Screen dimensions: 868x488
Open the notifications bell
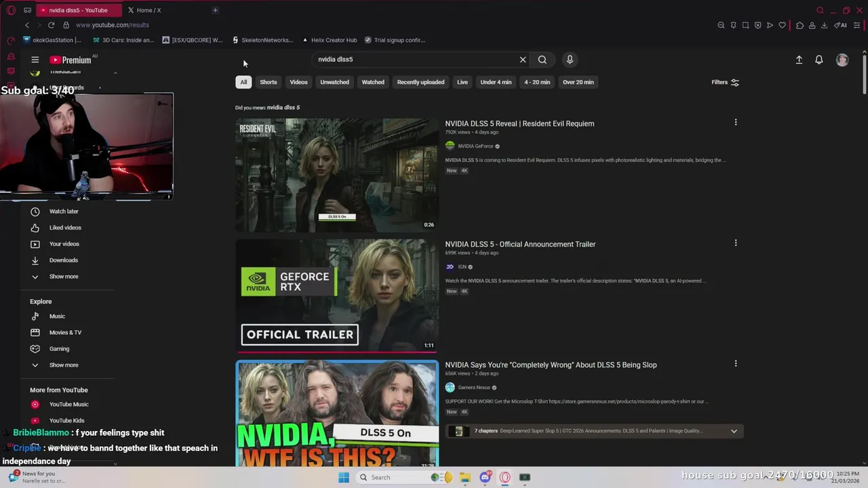click(819, 60)
